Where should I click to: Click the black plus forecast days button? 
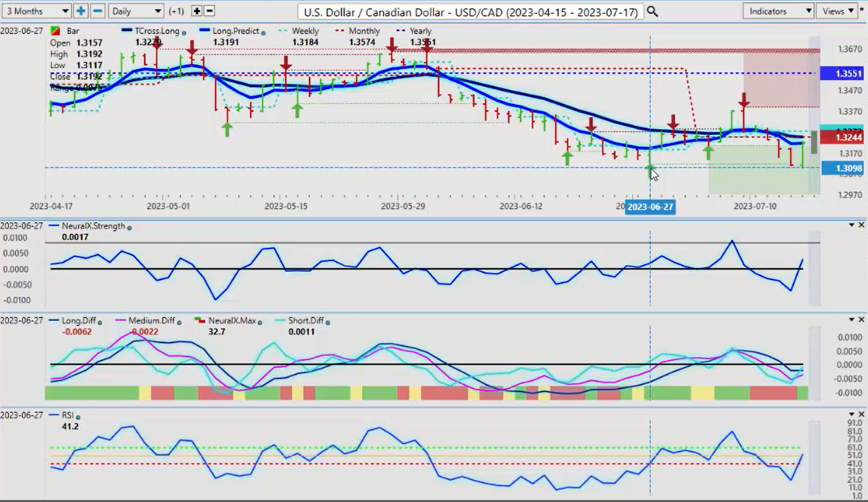(x=197, y=11)
